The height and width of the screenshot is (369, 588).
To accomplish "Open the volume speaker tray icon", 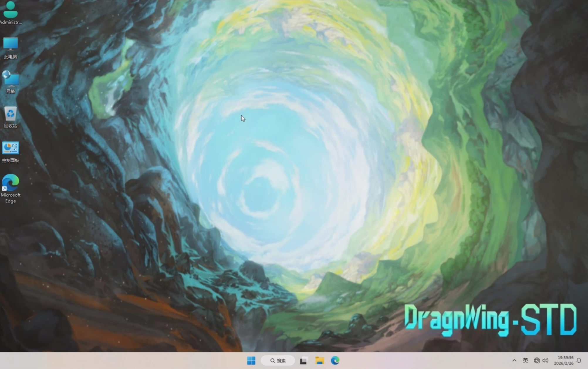I will (545, 360).
